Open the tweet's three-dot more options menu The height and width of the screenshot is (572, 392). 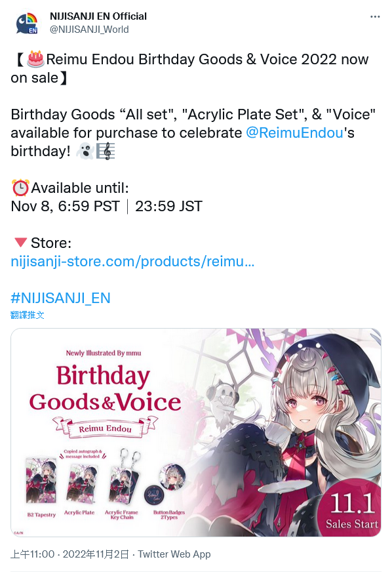(375, 17)
